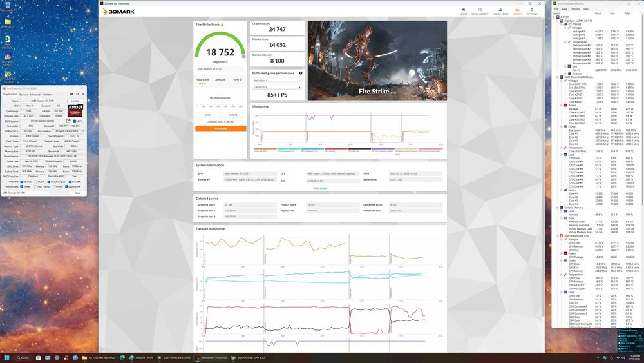Go to Stress Tests in 3DMark
644x363 pixels.
500,11
